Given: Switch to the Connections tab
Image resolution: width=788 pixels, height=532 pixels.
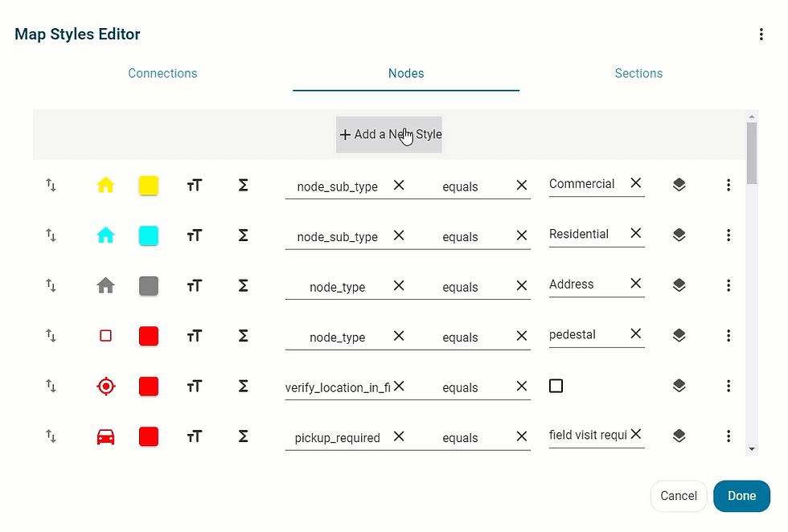Looking at the screenshot, I should pyautogui.click(x=162, y=73).
